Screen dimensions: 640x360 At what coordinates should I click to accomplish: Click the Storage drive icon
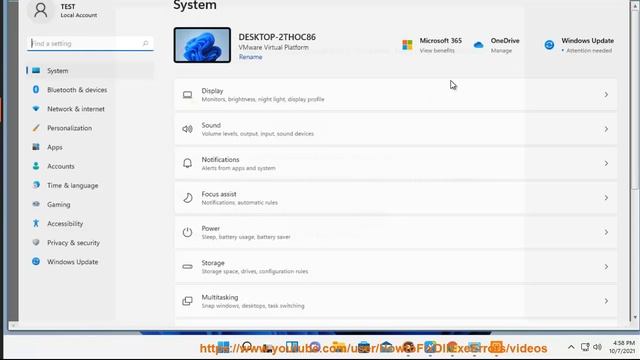point(187,267)
